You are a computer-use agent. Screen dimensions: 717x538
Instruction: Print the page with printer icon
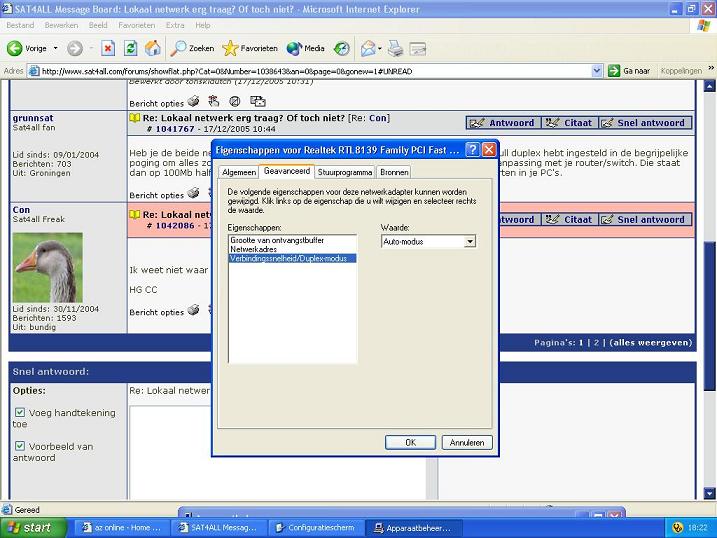[x=396, y=48]
